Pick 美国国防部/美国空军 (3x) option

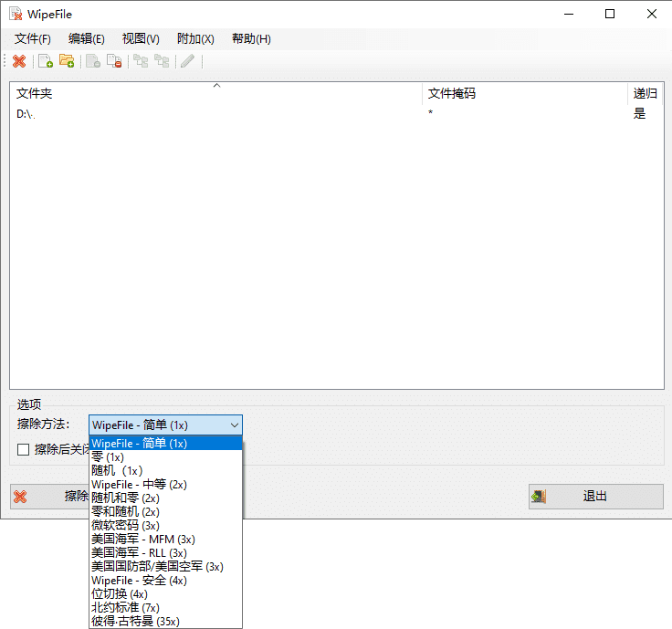point(157,566)
